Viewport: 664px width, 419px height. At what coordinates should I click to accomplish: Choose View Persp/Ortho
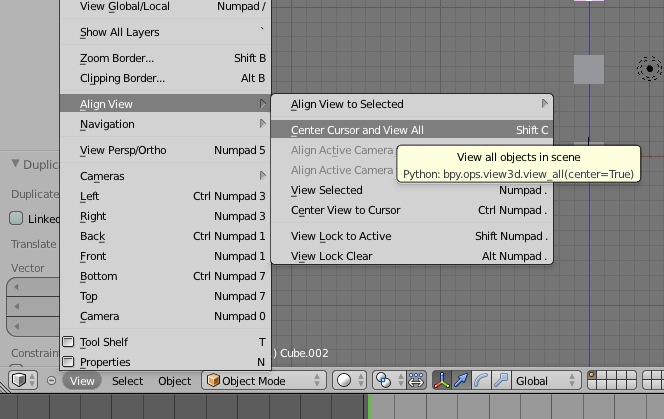[165, 150]
